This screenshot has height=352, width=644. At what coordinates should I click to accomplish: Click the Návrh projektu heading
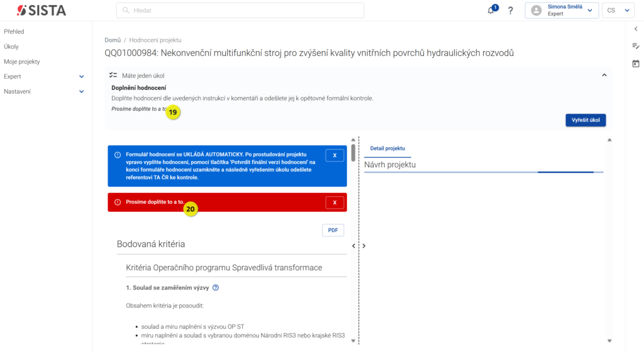click(390, 165)
